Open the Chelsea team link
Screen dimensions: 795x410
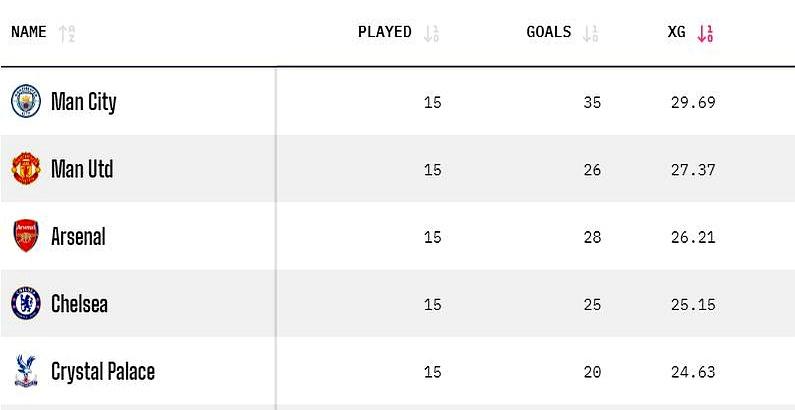[x=79, y=304]
